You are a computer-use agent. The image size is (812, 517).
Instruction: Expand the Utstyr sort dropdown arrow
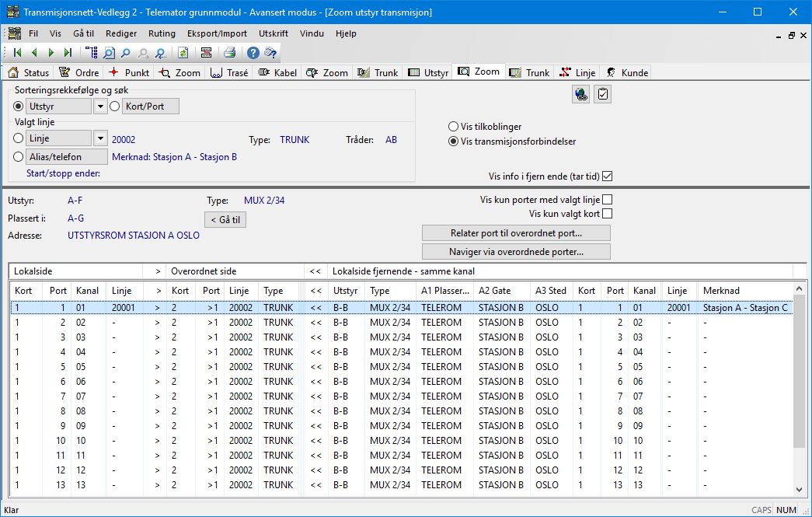(x=100, y=107)
